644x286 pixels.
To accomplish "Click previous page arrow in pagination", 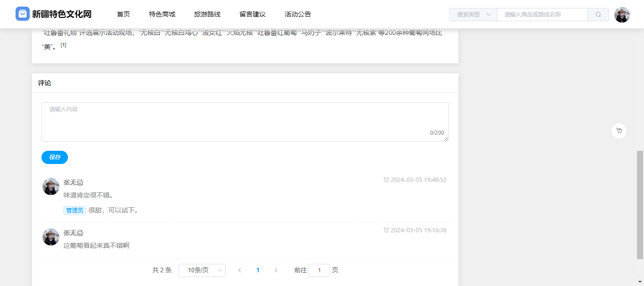I will (x=239, y=270).
